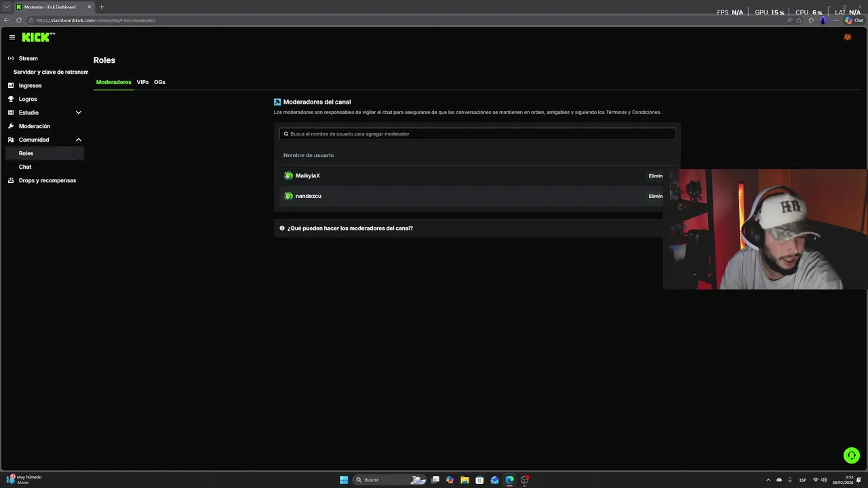Open the read aloud icon in address bar
This screenshot has height=488, width=868.
(x=790, y=20)
